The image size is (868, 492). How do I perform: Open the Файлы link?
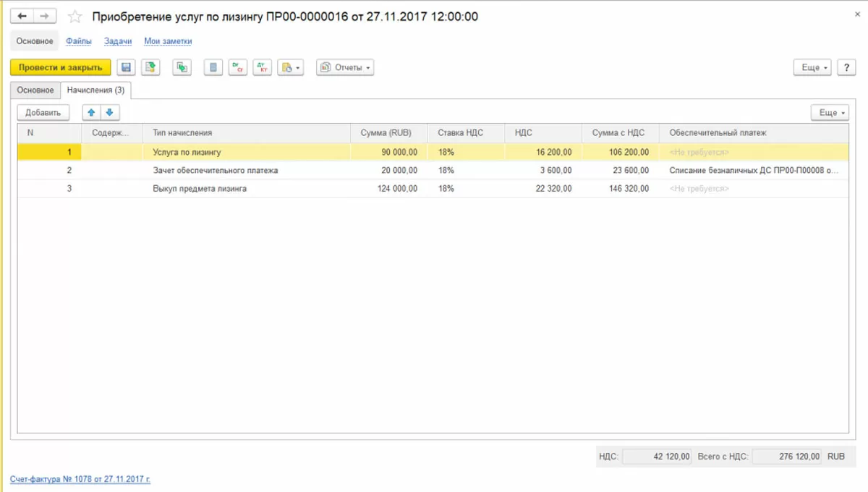79,41
